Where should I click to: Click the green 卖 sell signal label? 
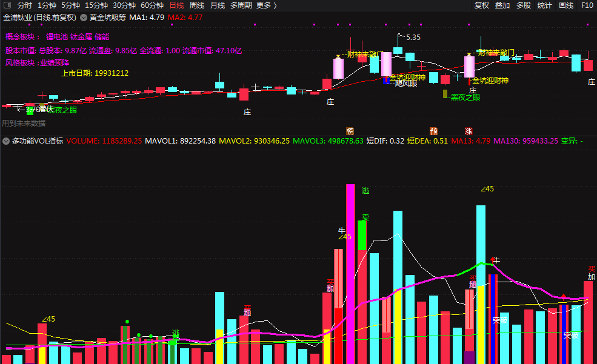(365, 217)
